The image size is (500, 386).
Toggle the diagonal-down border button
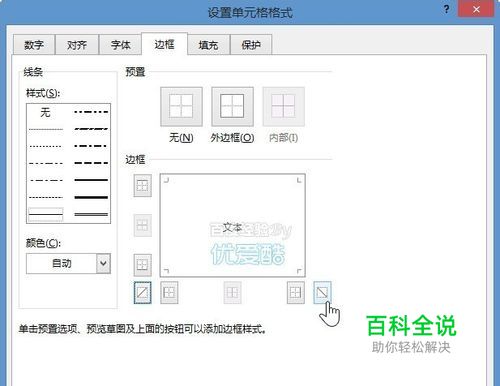click(x=322, y=293)
